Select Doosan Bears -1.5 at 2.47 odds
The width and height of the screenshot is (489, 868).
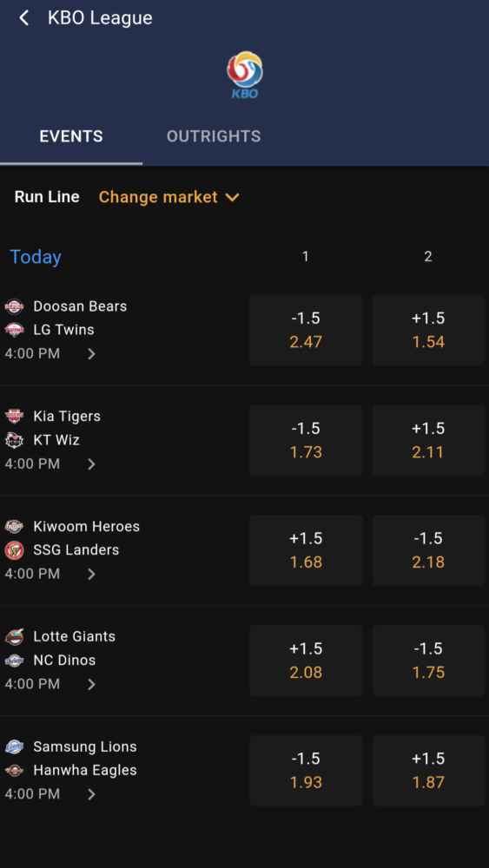tap(306, 330)
